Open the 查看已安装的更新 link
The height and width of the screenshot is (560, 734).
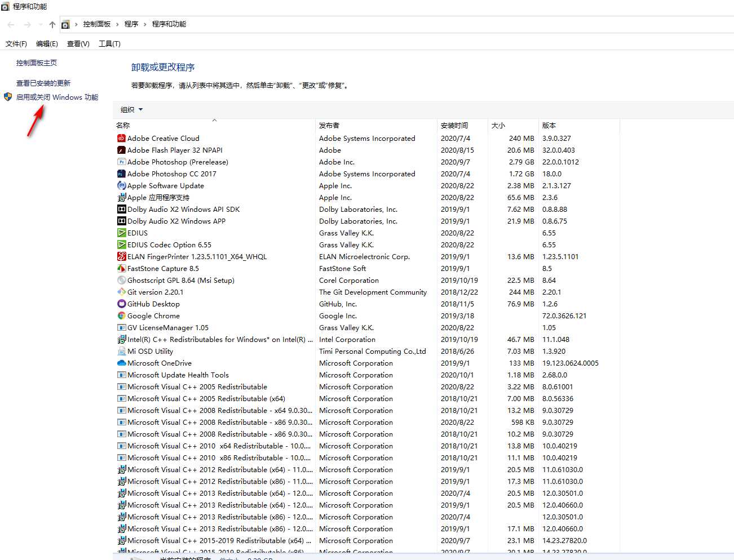pyautogui.click(x=43, y=83)
